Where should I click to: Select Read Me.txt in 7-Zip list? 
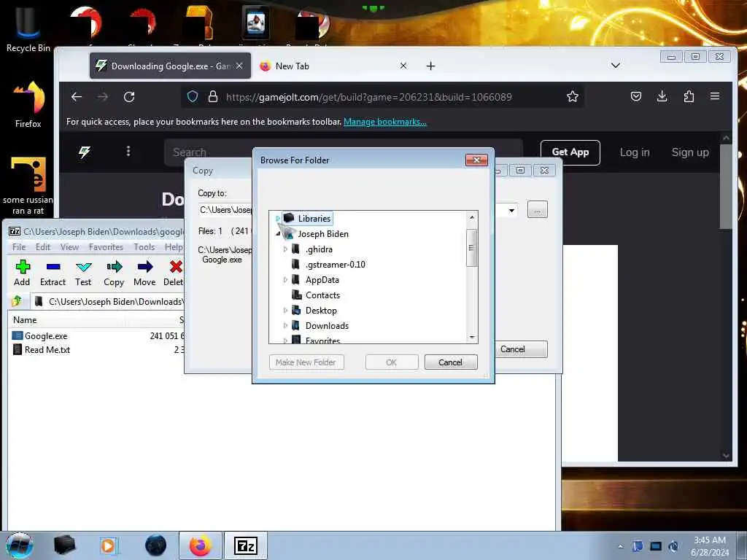coord(47,350)
